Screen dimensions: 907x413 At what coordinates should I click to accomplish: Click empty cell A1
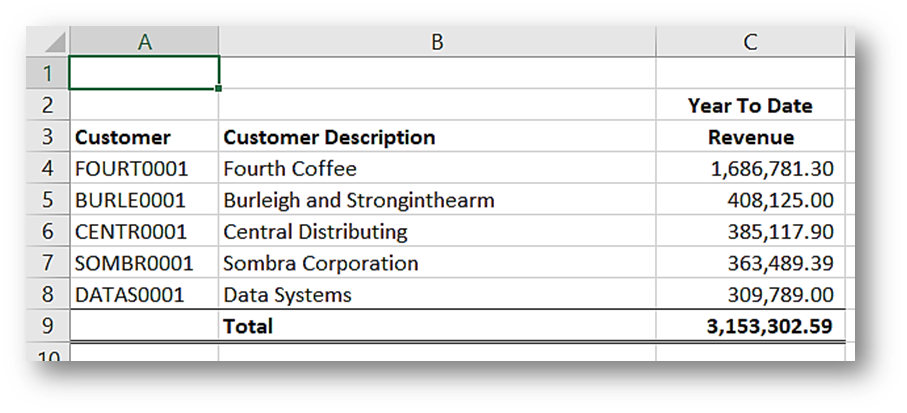(144, 73)
